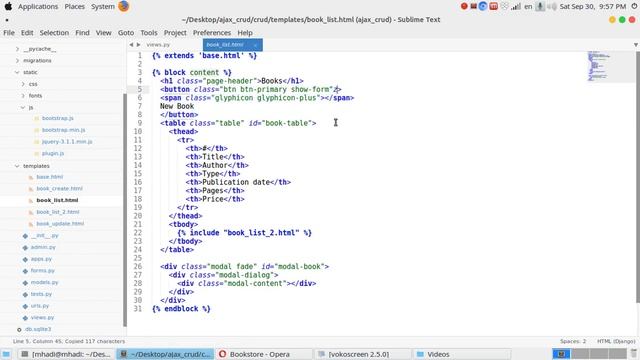Open the network signal indicator
640x360 pixels.
516,7
